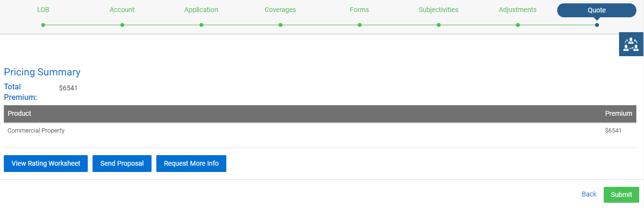This screenshot has height=208, width=644.
Task: Click the Total Premium label
Action: tap(20, 92)
